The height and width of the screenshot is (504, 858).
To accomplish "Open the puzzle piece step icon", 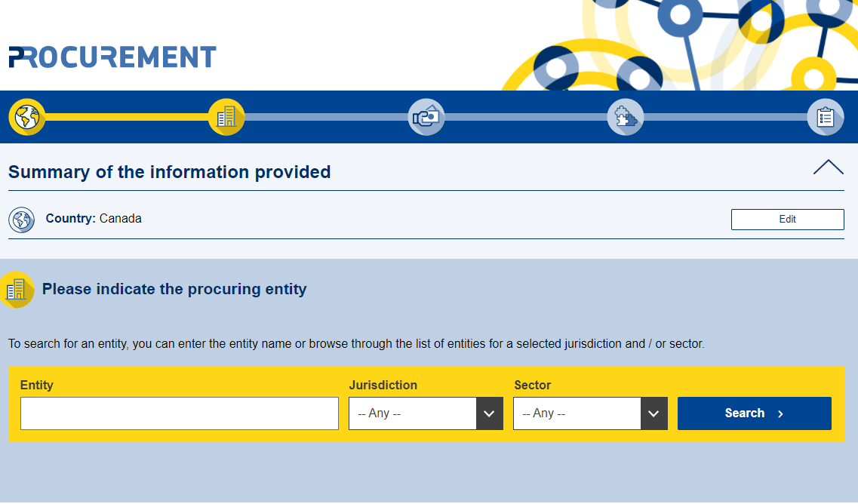I will (626, 117).
